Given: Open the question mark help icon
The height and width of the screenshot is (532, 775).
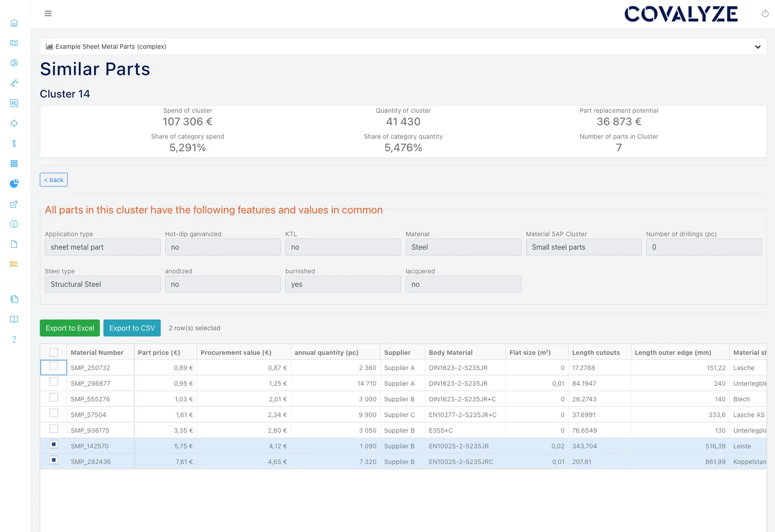Looking at the screenshot, I should 14,339.
